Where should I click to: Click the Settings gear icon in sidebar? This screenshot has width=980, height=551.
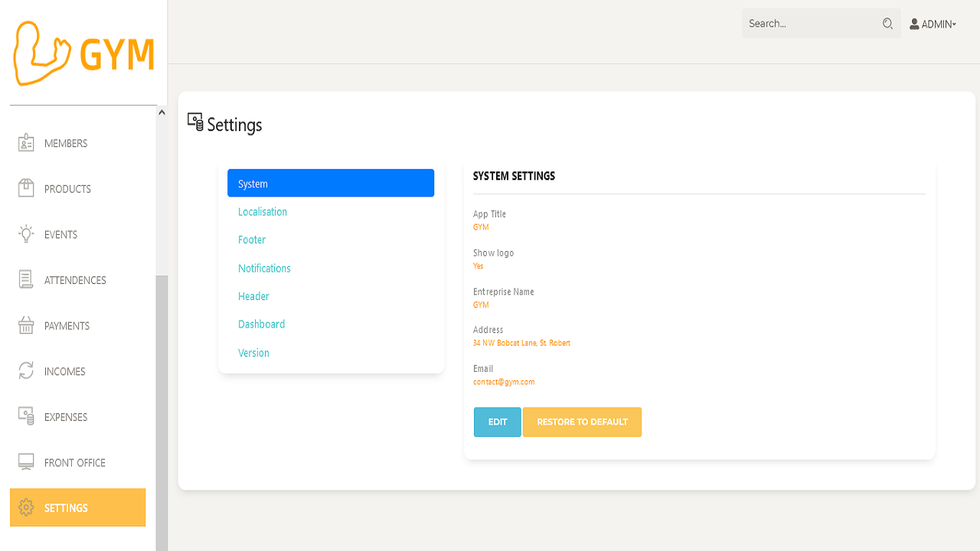tap(25, 507)
